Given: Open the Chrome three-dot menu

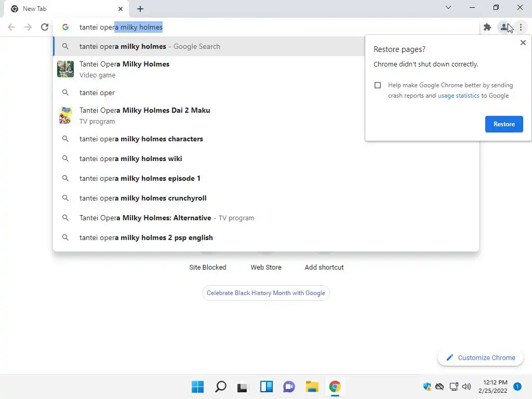Looking at the screenshot, I should pyautogui.click(x=521, y=27).
